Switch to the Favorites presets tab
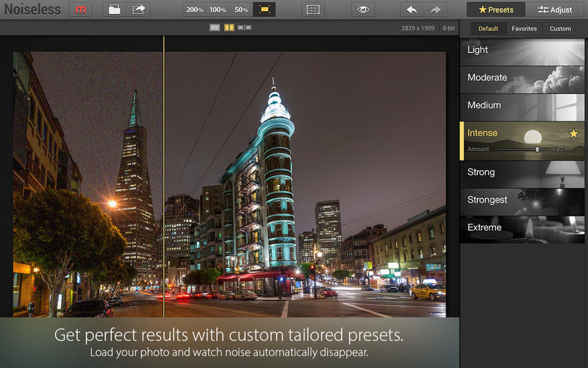588x368 pixels. (523, 29)
